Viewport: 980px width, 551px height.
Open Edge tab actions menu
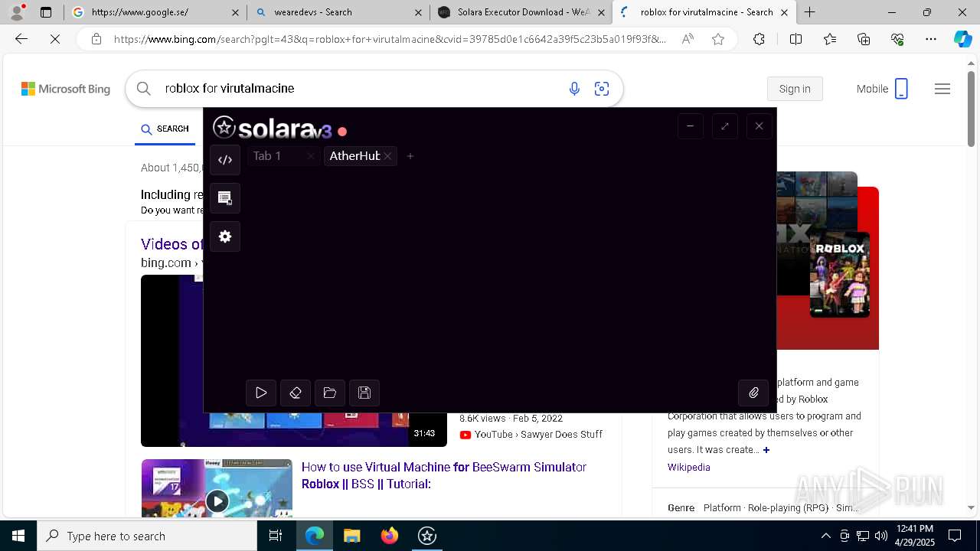click(x=46, y=12)
